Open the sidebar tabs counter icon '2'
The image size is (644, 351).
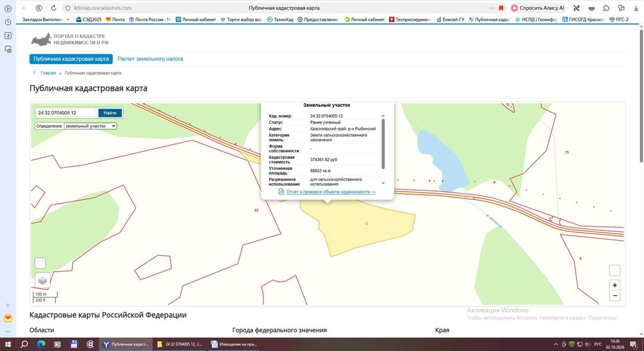tap(8, 35)
